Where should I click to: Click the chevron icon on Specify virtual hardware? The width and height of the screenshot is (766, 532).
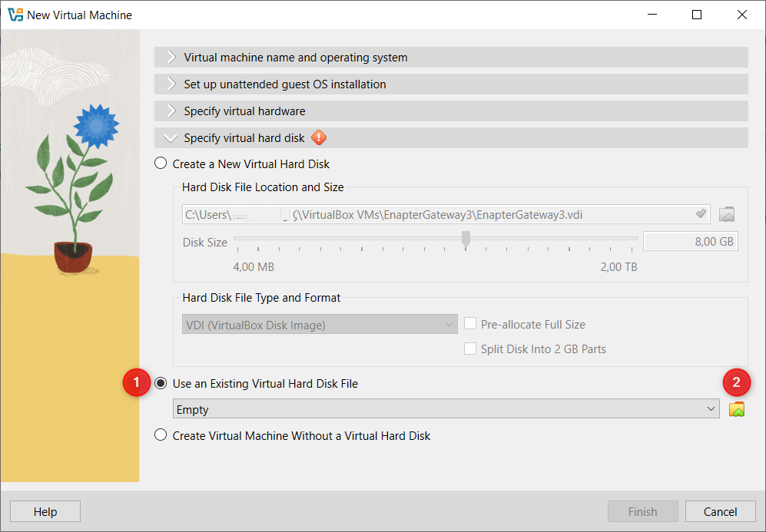pos(170,111)
